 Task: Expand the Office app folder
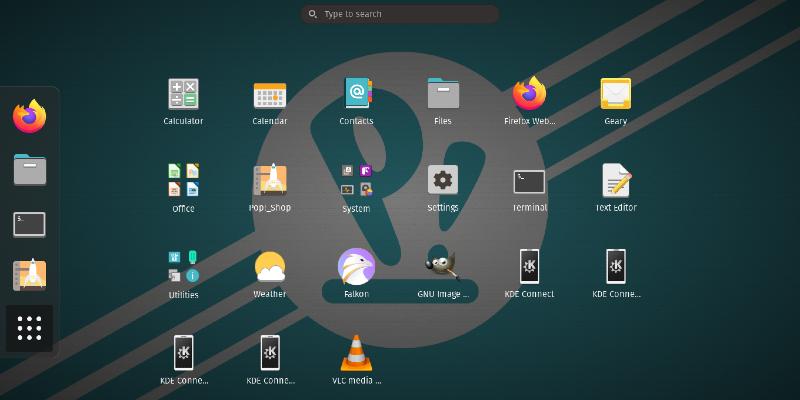[183, 181]
